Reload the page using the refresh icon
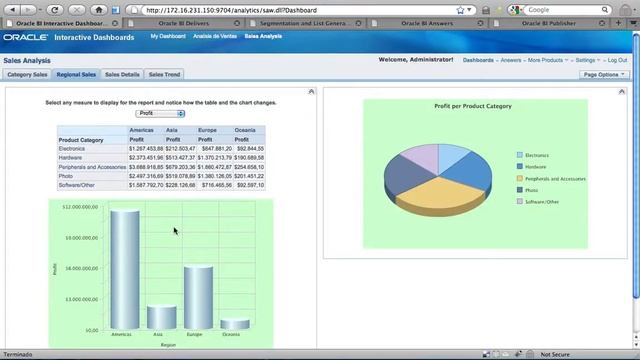The width and height of the screenshot is (640, 360). click(54, 9)
